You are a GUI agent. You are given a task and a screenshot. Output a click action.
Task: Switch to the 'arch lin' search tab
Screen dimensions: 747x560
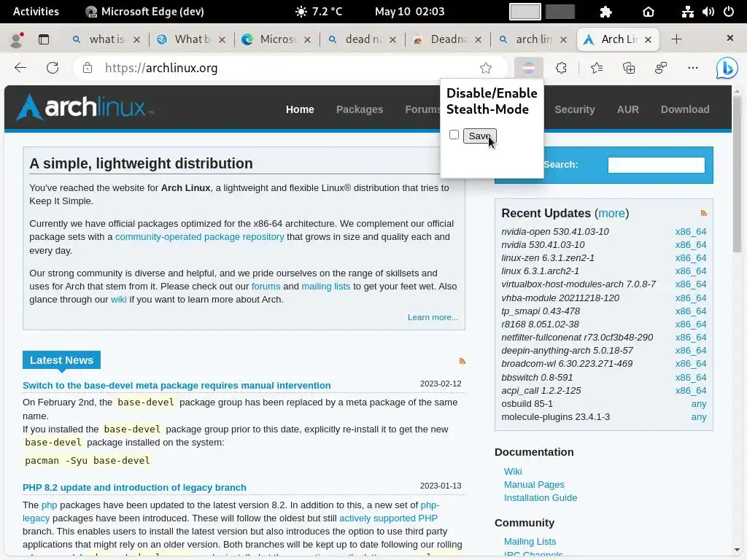pyautogui.click(x=533, y=39)
